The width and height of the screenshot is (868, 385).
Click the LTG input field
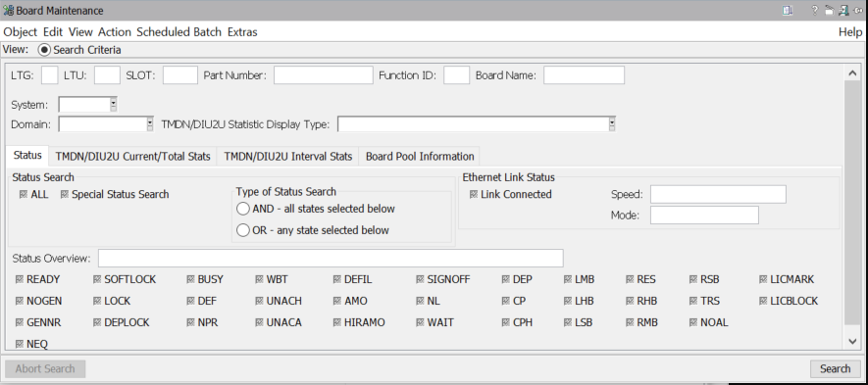pos(49,75)
